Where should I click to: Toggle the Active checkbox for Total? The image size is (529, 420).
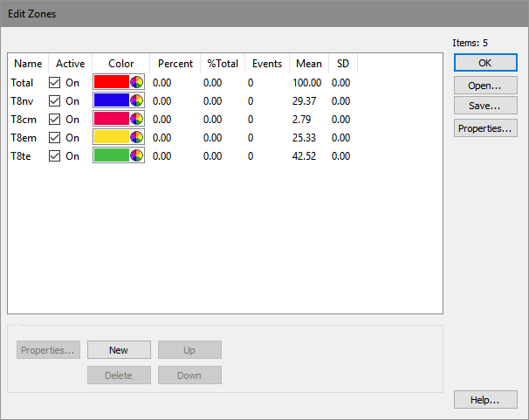point(55,82)
